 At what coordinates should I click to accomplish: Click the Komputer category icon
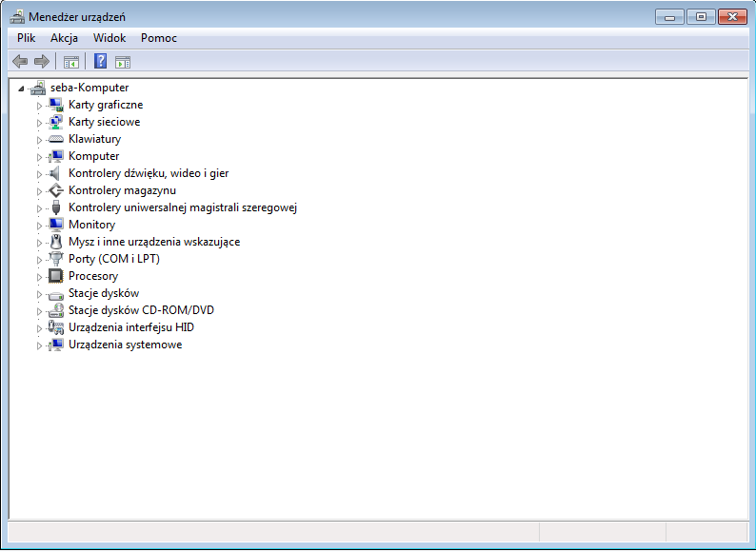(56, 156)
